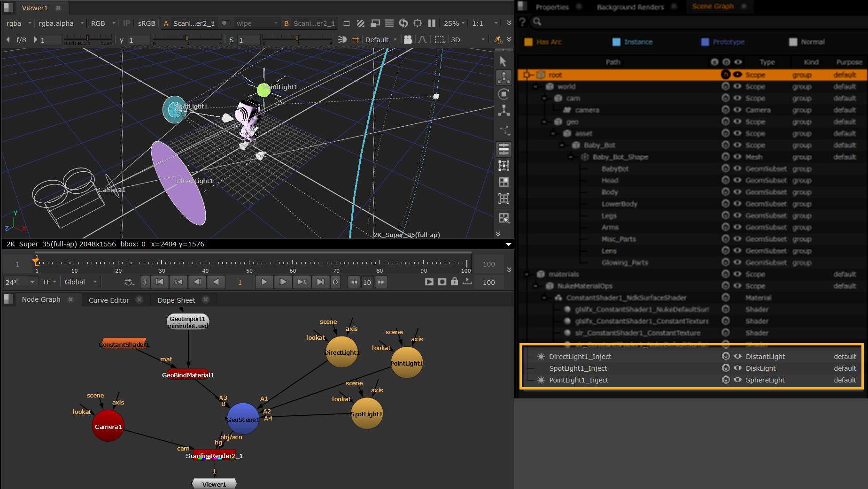Click the search icon in Scene Graph

click(x=537, y=22)
